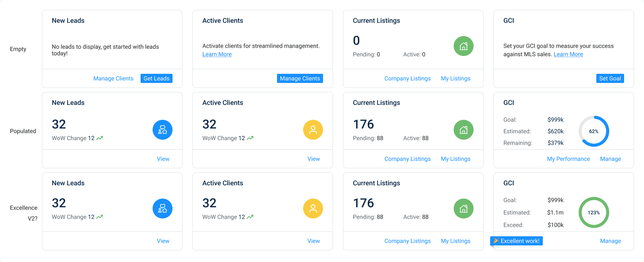
Task: Open the My Performance link
Action: [569, 159]
